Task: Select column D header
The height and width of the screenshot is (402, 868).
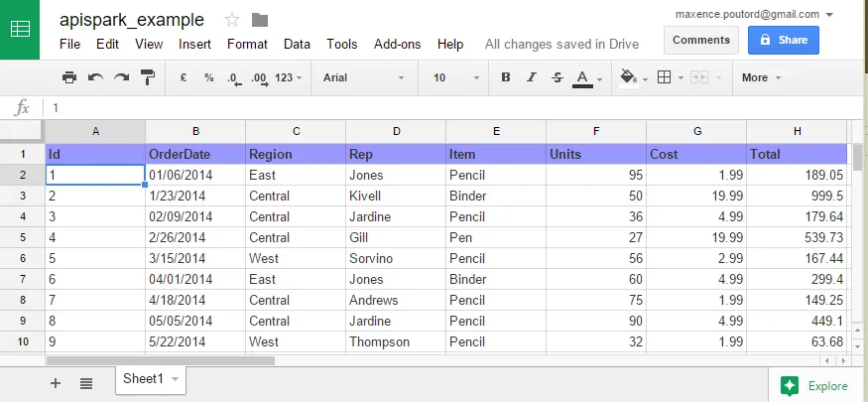Action: coord(396,131)
